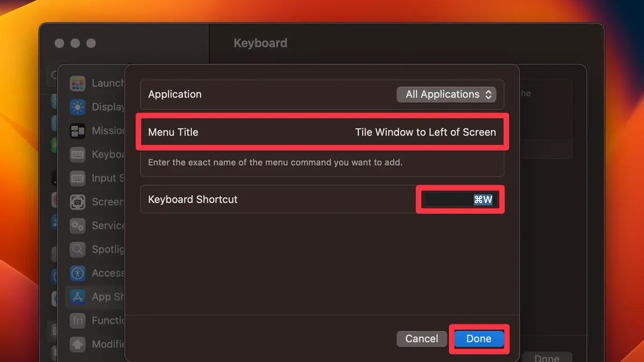644x362 pixels.
Task: Select Spotlight icon in sidebar
Action: pyautogui.click(x=78, y=249)
